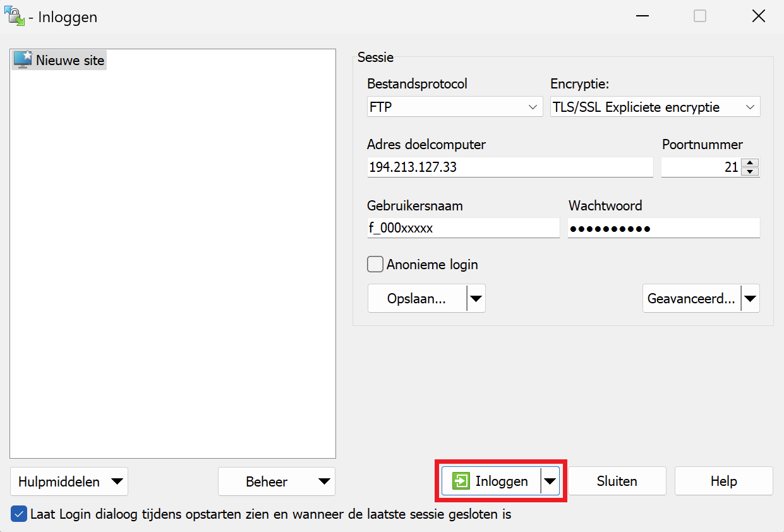The width and height of the screenshot is (784, 532).
Task: Click the Adres doelcomputer input field
Action: click(x=509, y=167)
